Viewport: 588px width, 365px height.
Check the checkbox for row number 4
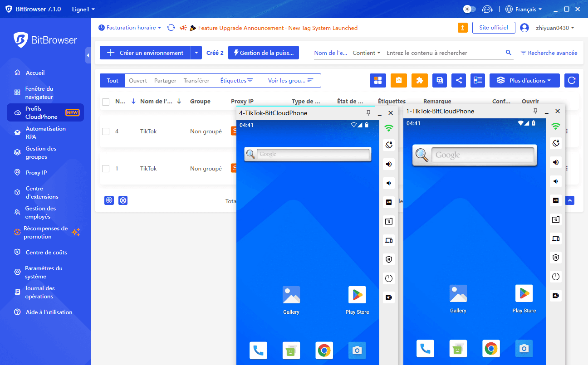106,131
